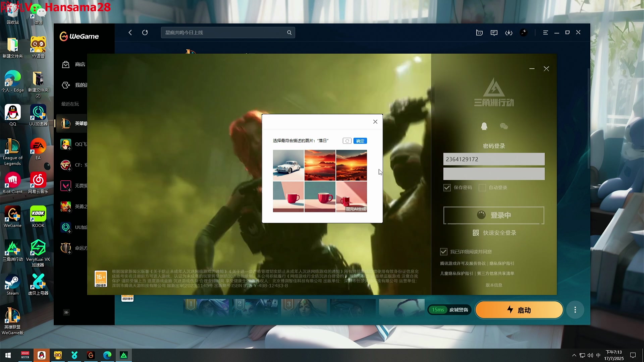Choose QQ login icon in launcher
This screenshot has width=644, height=362.
[484, 126]
